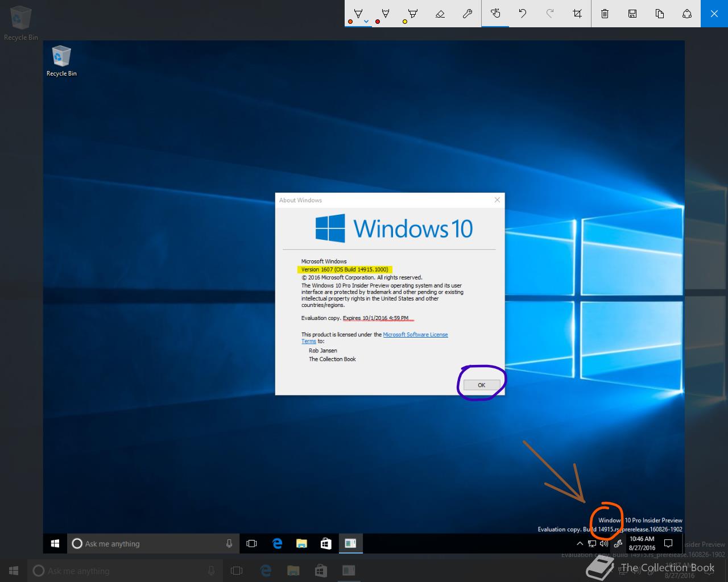The image size is (728, 582).
Task: Close the About Windows dialog
Action: 497,200
